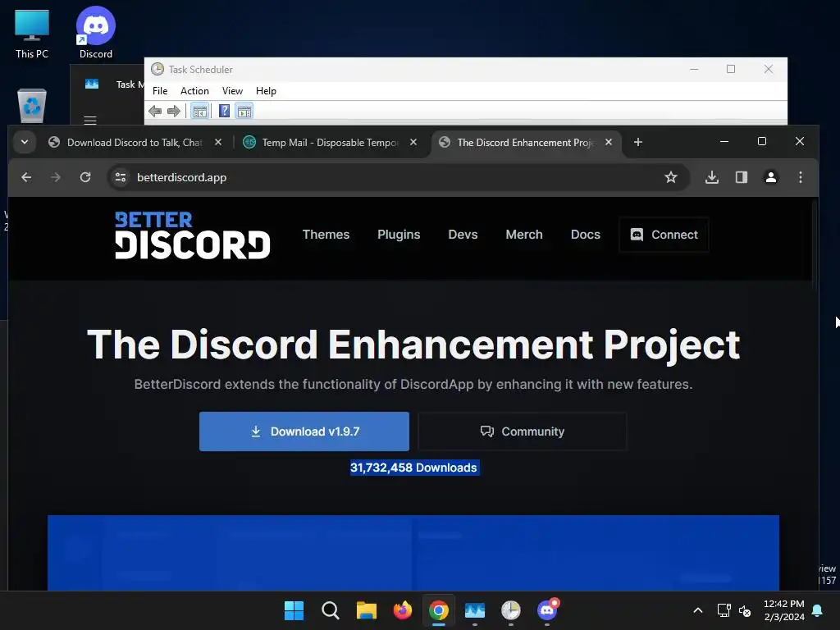Select the This PC desktop icon
This screenshot has width=840, height=630.
(x=32, y=33)
